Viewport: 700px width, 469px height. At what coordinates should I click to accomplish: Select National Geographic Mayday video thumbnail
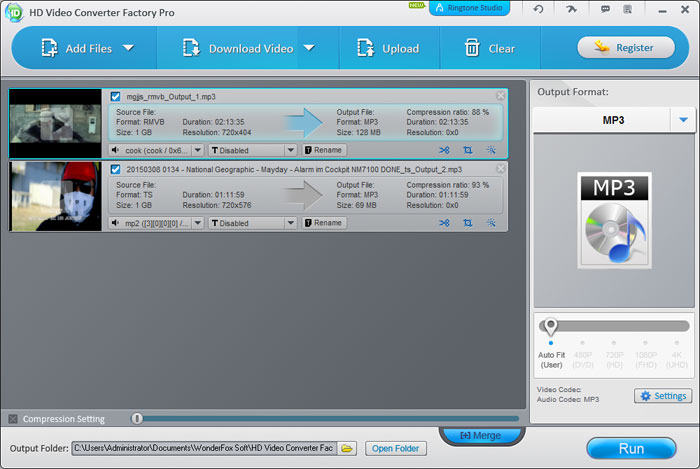pyautogui.click(x=55, y=196)
